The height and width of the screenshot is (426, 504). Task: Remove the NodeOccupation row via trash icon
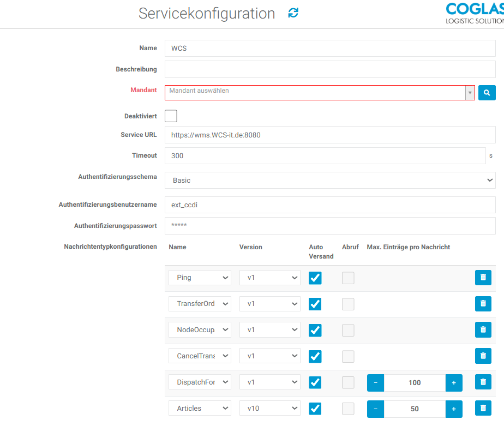coord(483,330)
